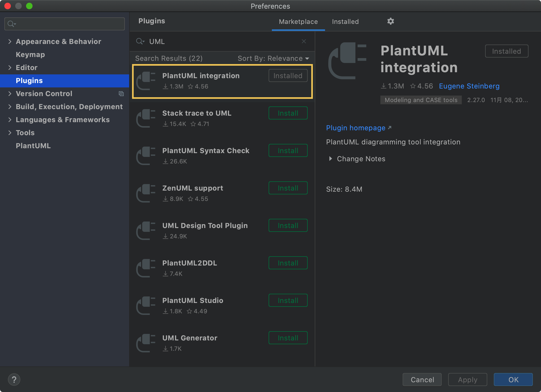The height and width of the screenshot is (392, 541).
Task: Click the Cancel button
Action: pyautogui.click(x=422, y=380)
